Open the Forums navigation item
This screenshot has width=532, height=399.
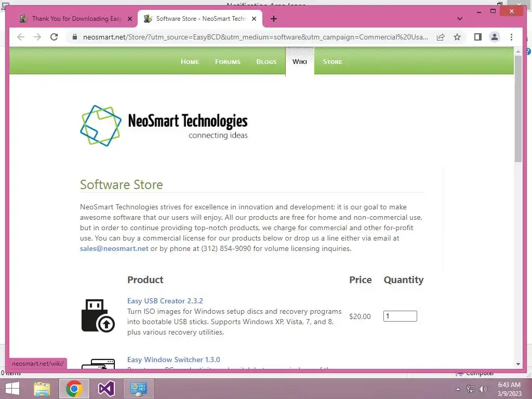[228, 62]
